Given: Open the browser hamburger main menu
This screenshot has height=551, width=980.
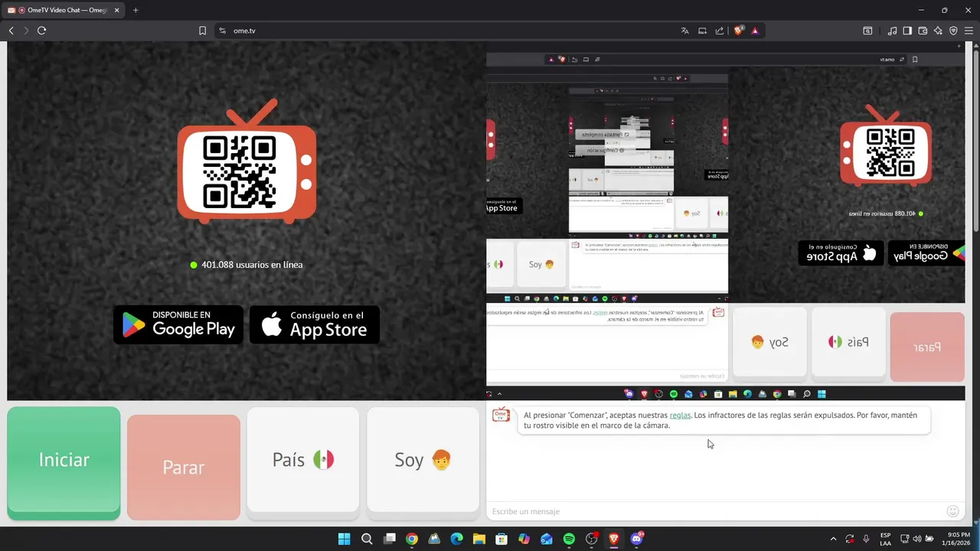Looking at the screenshot, I should click(969, 31).
